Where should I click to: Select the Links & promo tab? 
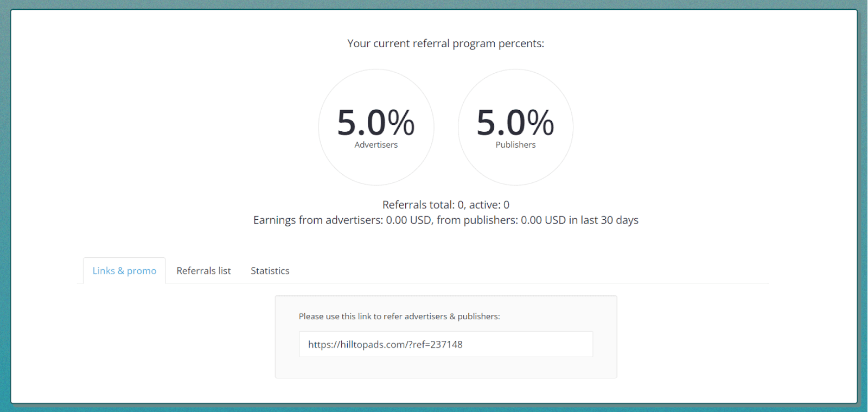(124, 270)
